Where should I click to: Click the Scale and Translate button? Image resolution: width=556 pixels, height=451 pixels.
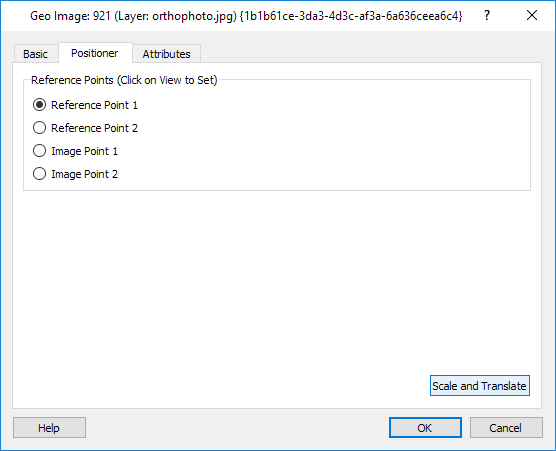[480, 386]
